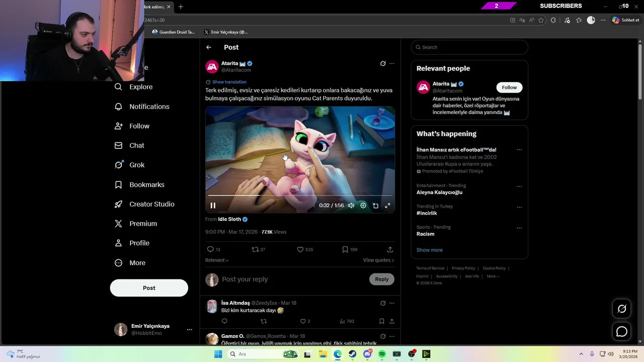Enter fullscreen on the video
This screenshot has width=644, height=362.
387,206
